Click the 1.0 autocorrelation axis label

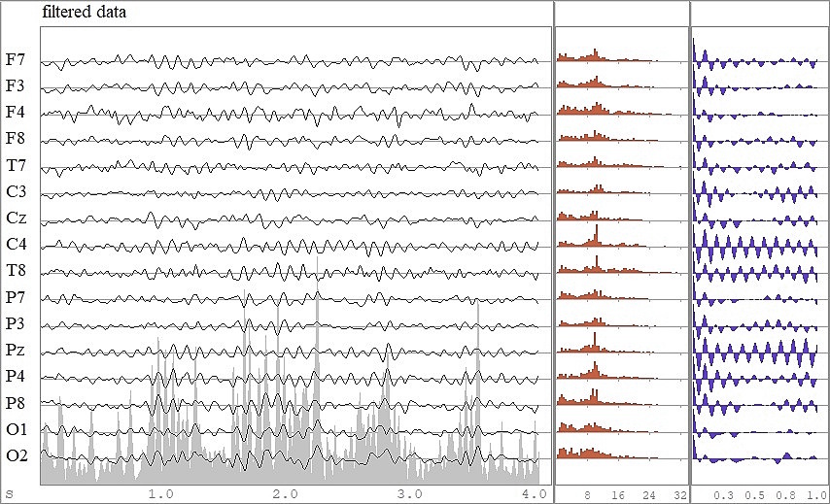click(x=816, y=495)
